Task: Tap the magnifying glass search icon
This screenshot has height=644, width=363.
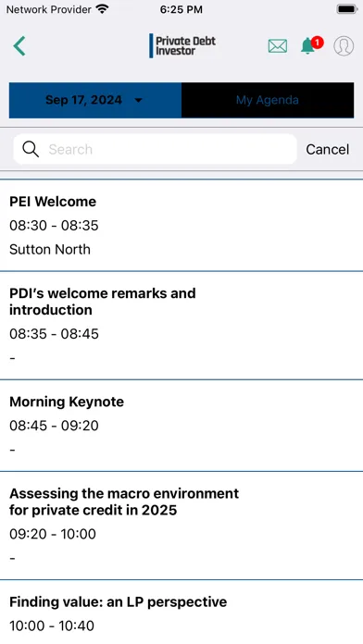Action: [x=31, y=149]
